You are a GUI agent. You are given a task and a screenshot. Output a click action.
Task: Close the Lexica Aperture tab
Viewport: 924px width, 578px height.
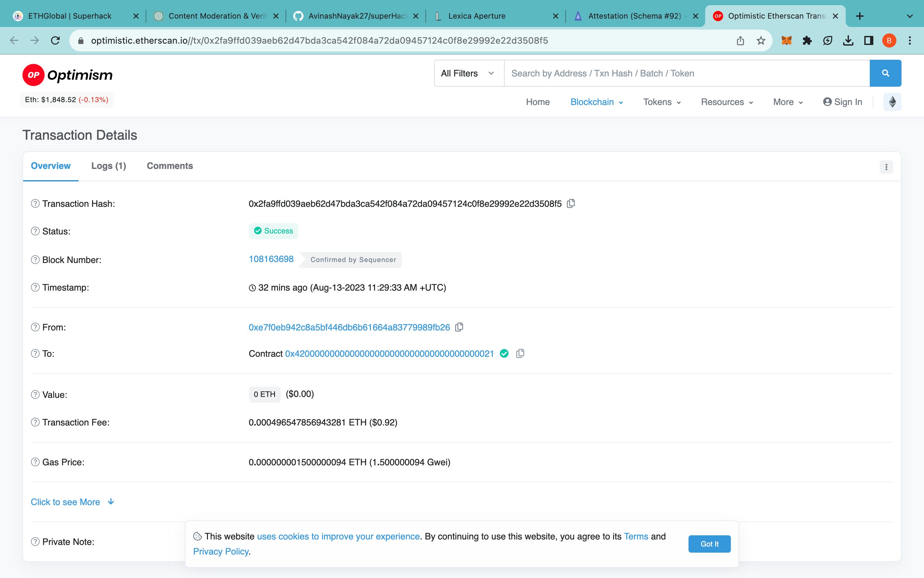coord(556,16)
